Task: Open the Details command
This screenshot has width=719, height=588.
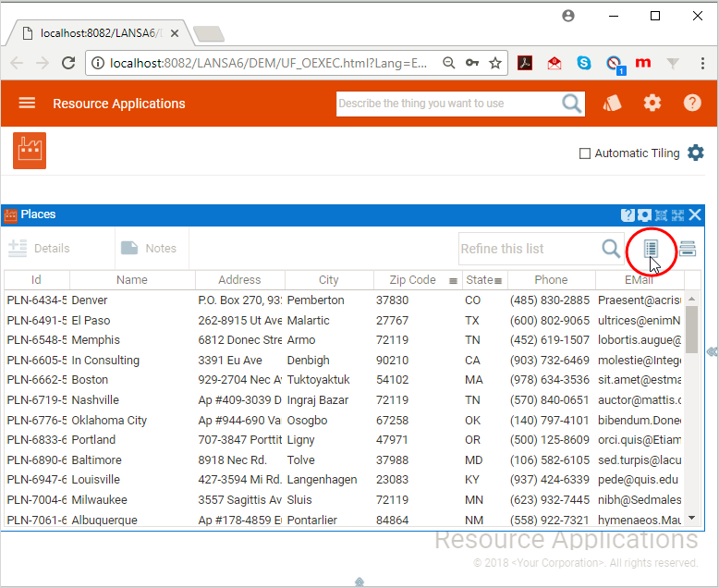Action: point(39,248)
